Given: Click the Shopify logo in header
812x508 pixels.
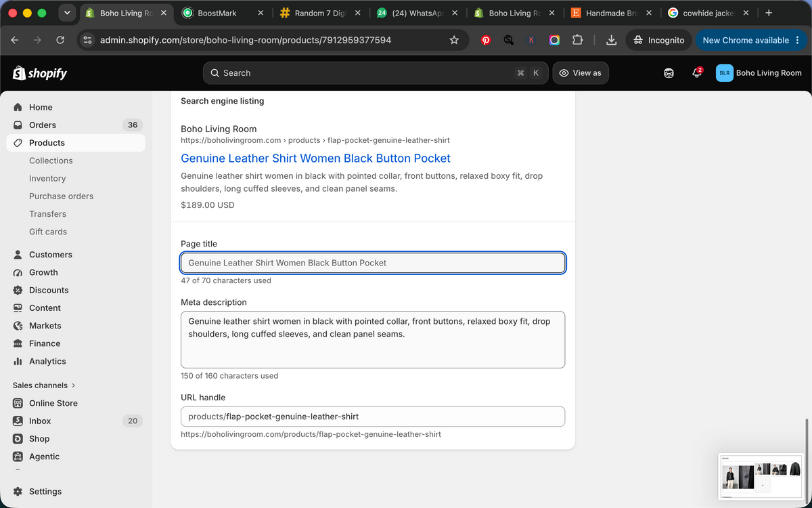Looking at the screenshot, I should pyautogui.click(x=40, y=73).
